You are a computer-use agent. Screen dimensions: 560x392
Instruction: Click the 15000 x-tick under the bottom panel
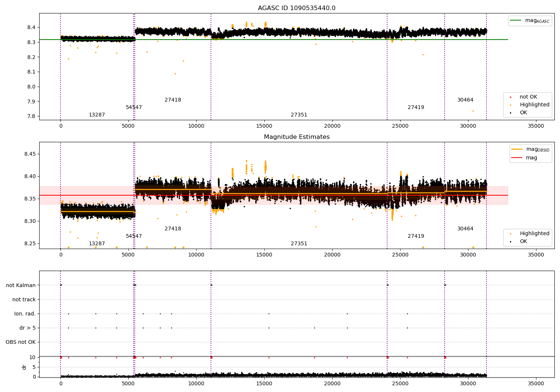tap(264, 383)
